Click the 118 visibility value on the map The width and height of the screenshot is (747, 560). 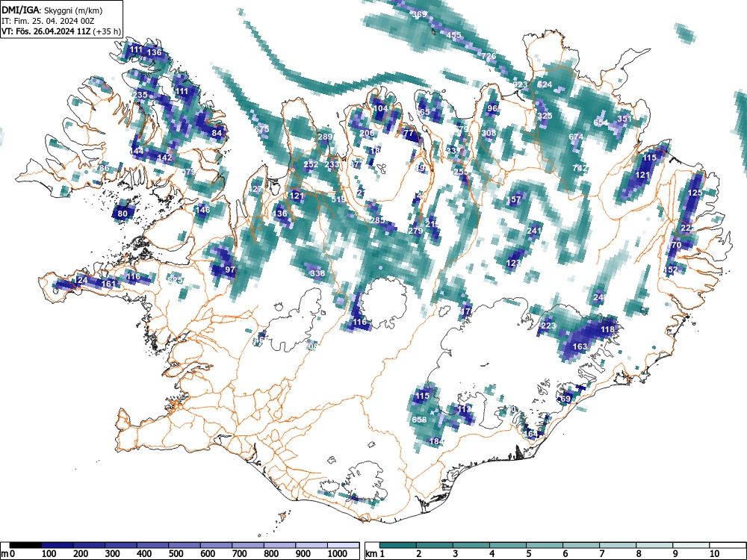(607, 329)
